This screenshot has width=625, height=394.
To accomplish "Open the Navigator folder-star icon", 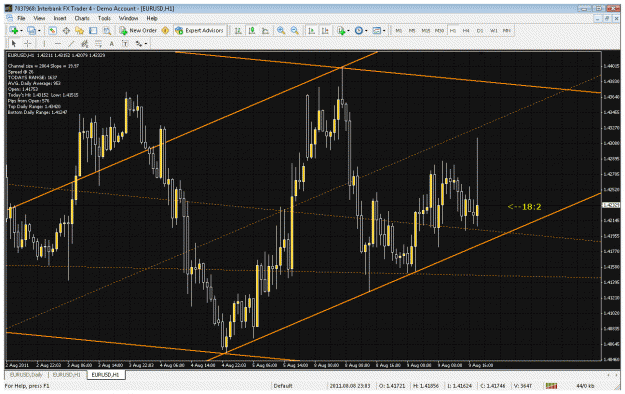I will (x=80, y=31).
